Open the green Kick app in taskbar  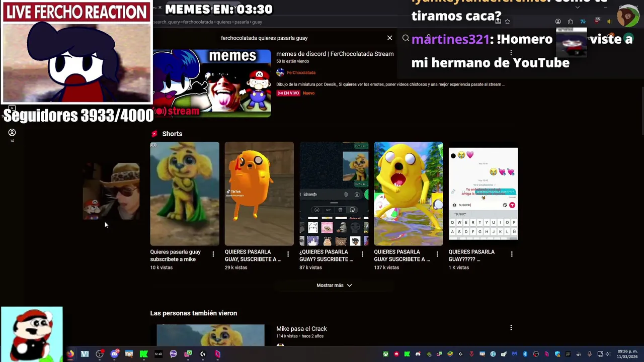tap(144, 354)
